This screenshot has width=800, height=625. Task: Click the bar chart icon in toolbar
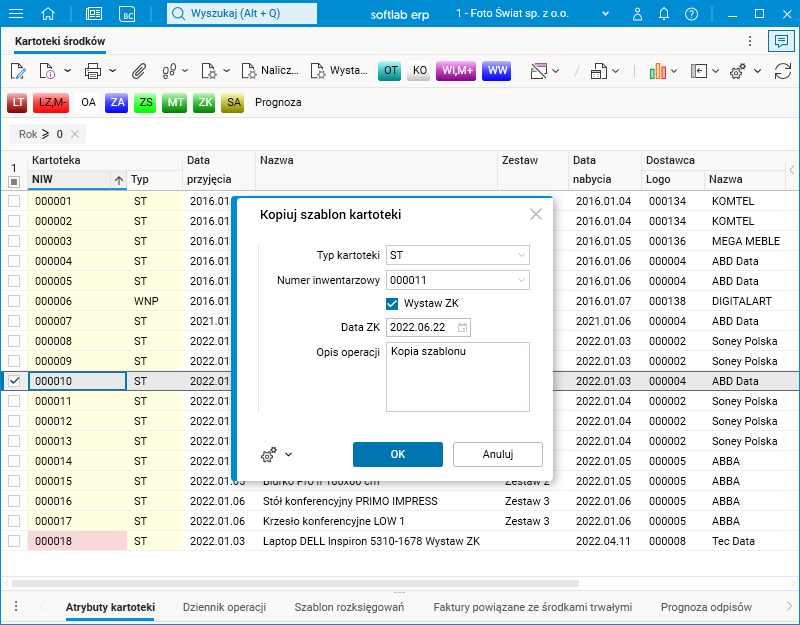coord(657,71)
